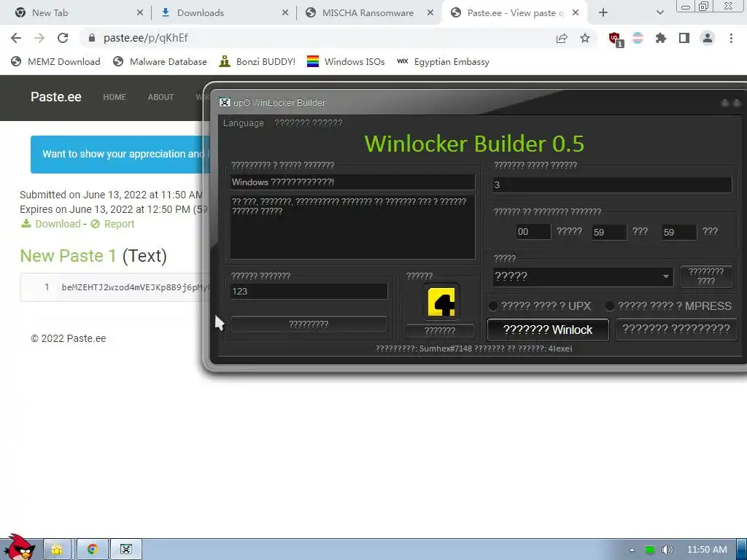Open the Angry Birds Start button
This screenshot has height=560, width=747.
19,547
